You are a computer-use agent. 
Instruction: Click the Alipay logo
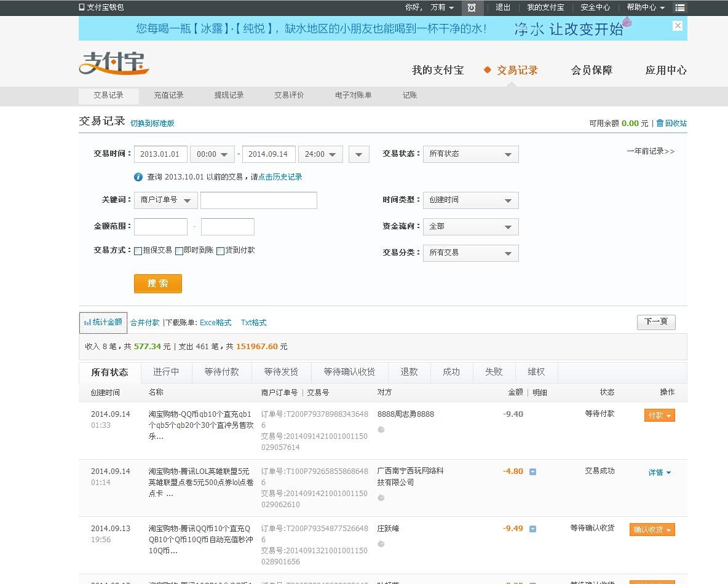point(114,64)
